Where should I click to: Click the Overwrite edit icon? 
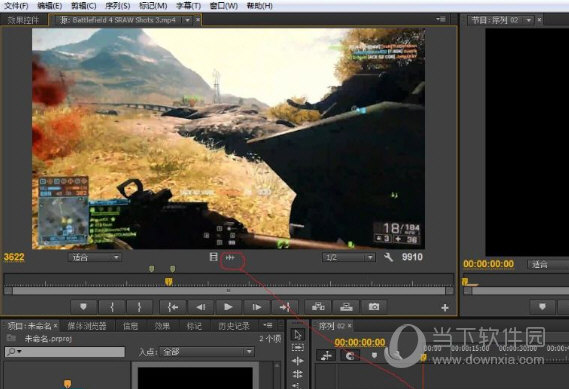[346, 307]
